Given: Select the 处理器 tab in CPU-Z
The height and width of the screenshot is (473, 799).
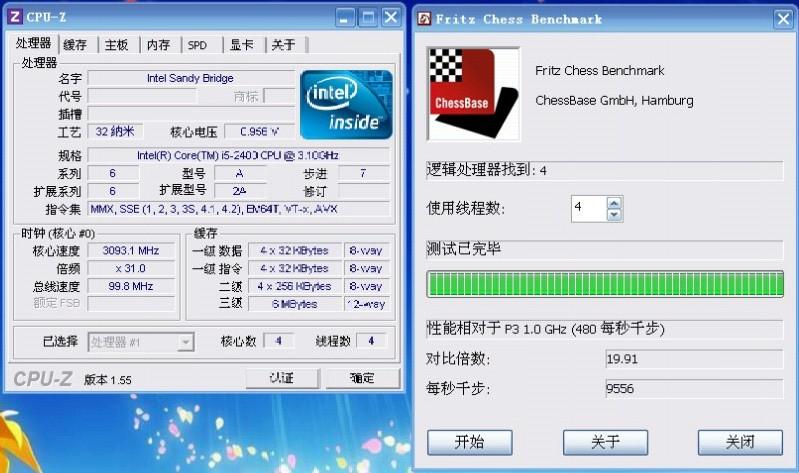Looking at the screenshot, I should click(x=33, y=43).
